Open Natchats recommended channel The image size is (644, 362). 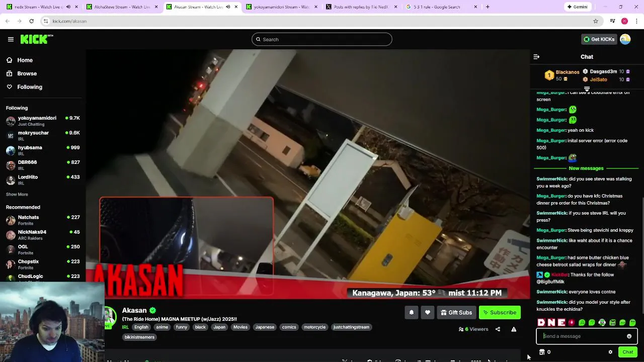point(43,220)
